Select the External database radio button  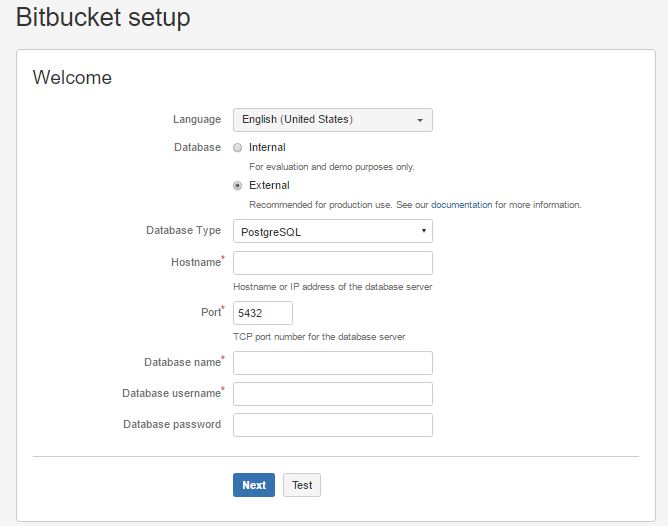tap(238, 186)
